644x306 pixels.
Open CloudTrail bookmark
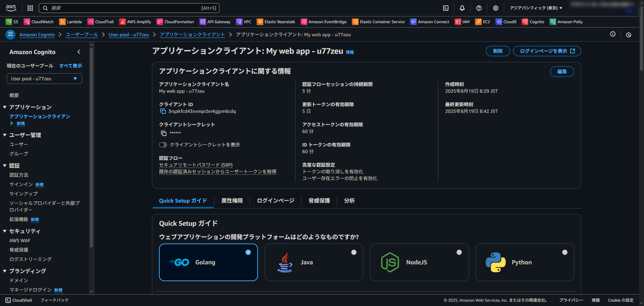click(101, 22)
